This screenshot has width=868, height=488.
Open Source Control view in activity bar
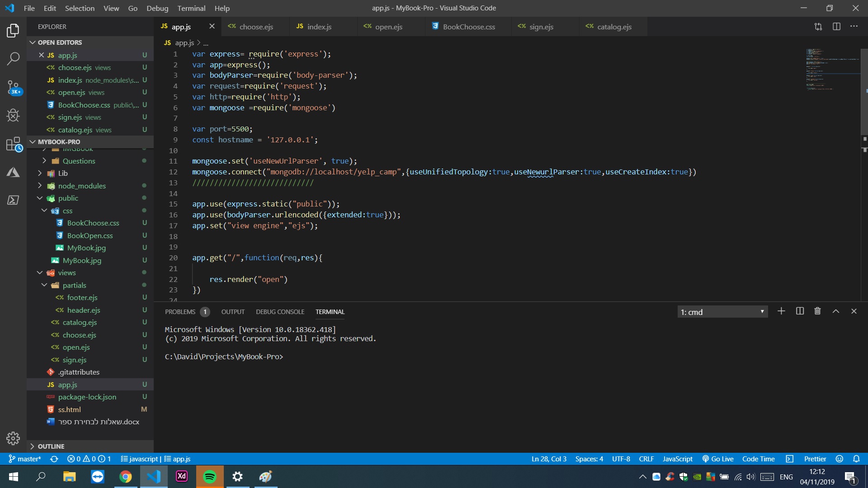point(13,87)
